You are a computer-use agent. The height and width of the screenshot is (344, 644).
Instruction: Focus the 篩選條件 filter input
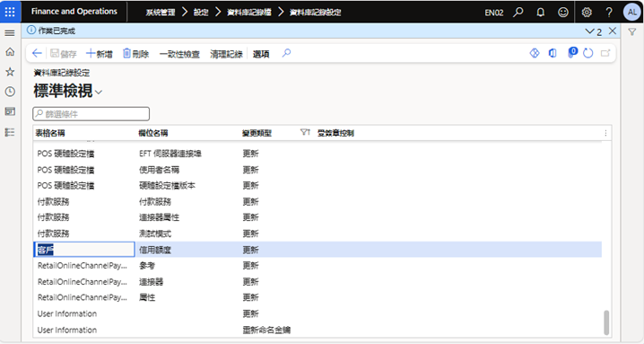coord(91,113)
